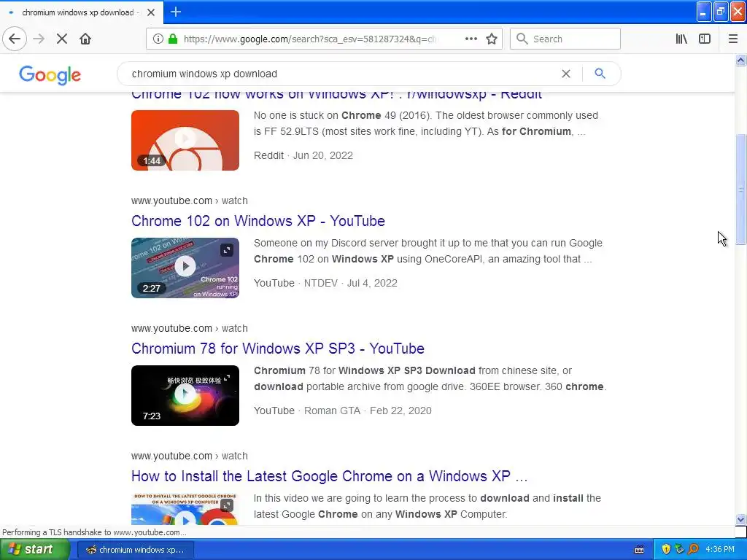Play the 7:23 Roman GTA video thumbnail
This screenshot has height=560, width=747.
pos(185,395)
